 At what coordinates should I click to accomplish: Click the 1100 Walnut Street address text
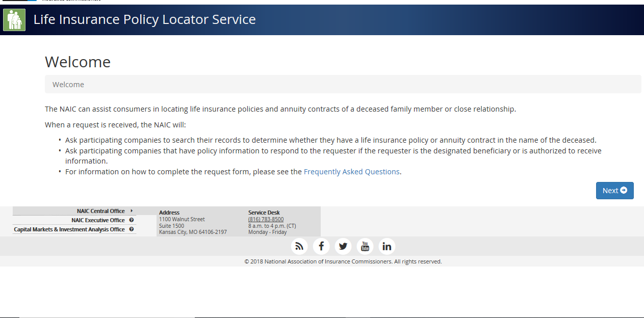(x=182, y=219)
